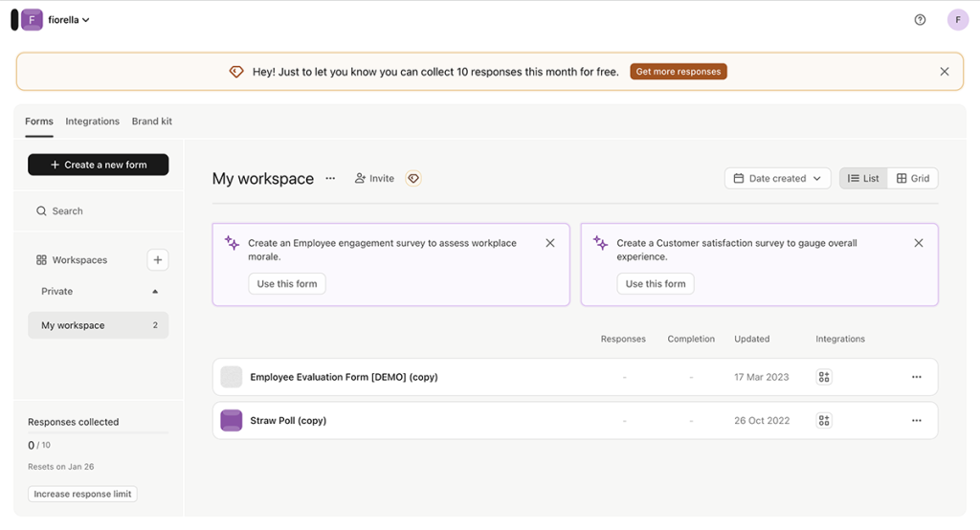Click the Get more responses button

[678, 72]
